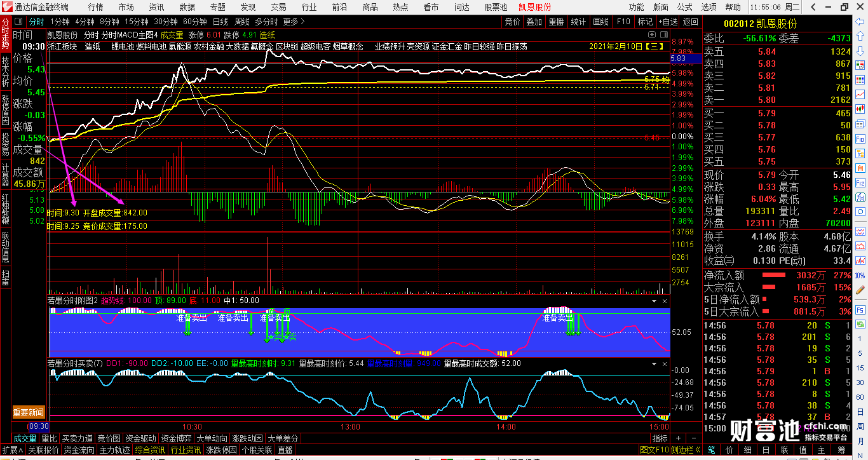The height and width of the screenshot is (460, 868).
Task: Open the 技术分析 left sidebar tab
Action: (x=5, y=71)
